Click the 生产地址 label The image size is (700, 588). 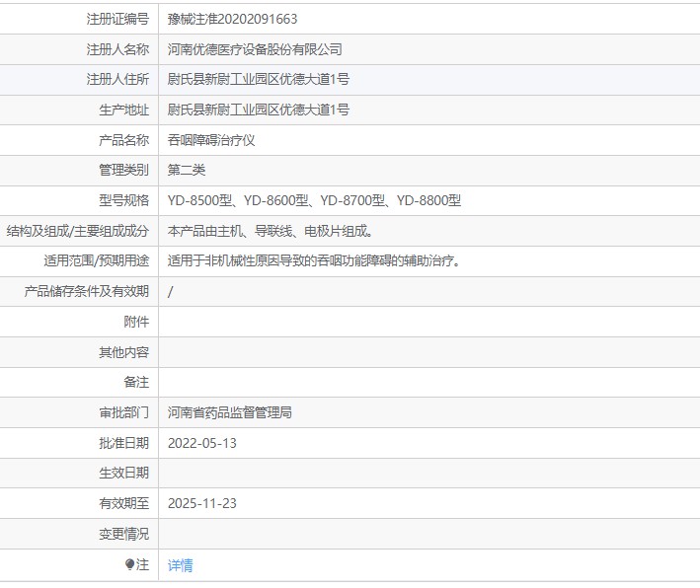click(x=124, y=110)
